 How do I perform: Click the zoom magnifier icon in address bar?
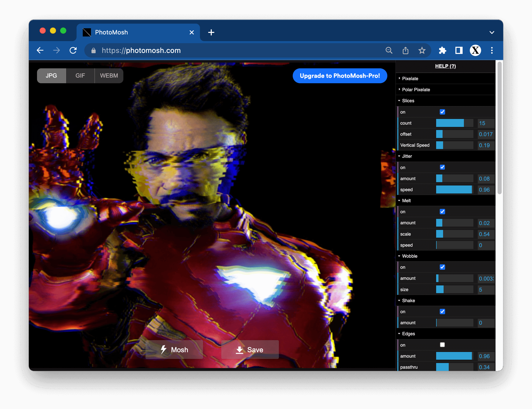389,50
